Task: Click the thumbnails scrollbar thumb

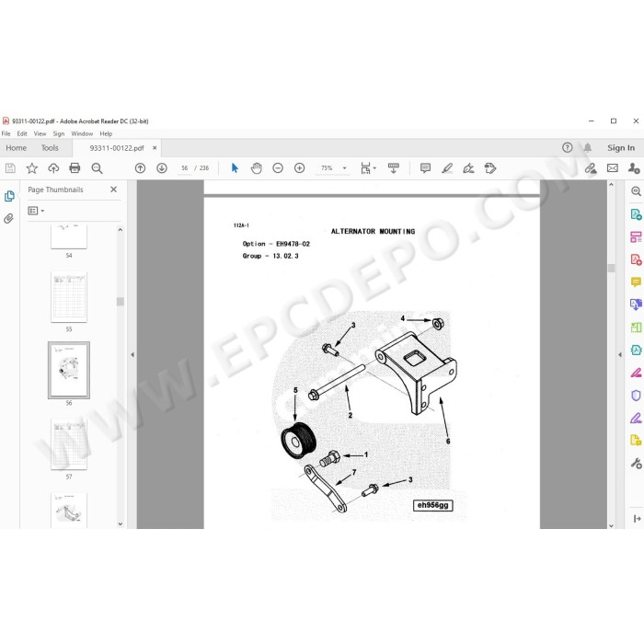Action: (121, 302)
